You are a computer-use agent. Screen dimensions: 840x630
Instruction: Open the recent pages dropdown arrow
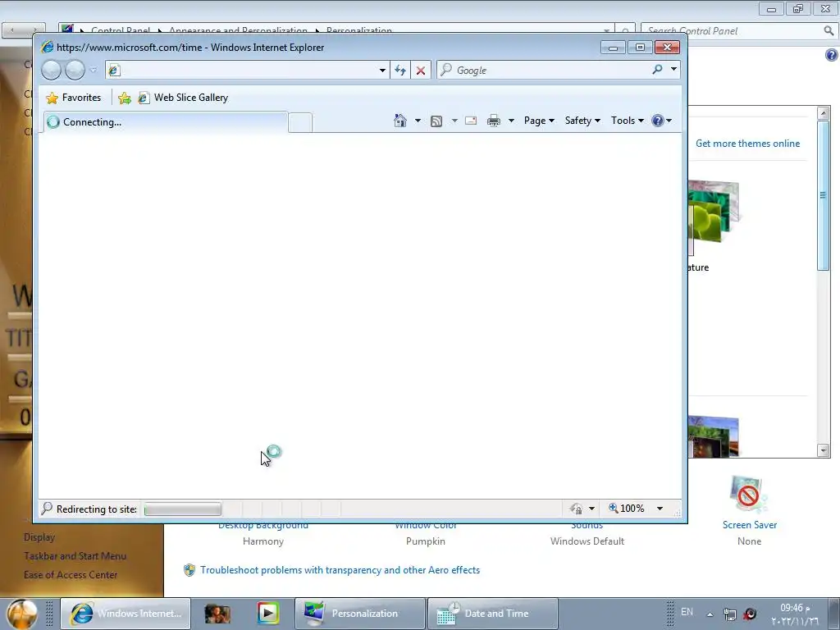(x=94, y=71)
